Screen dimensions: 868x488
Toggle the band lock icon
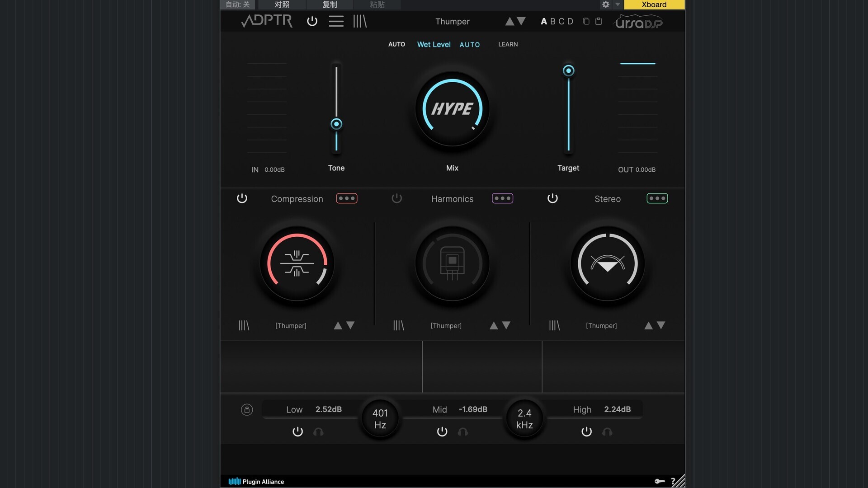pyautogui.click(x=247, y=410)
